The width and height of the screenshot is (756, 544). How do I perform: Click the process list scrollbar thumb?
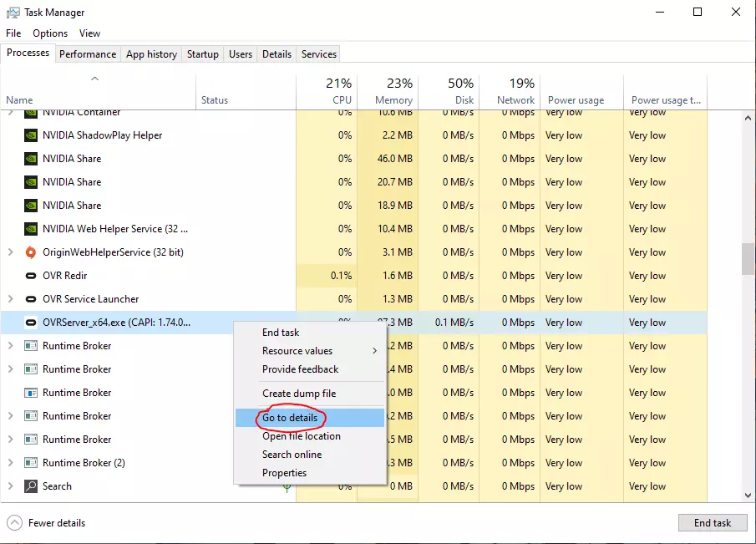[x=748, y=258]
